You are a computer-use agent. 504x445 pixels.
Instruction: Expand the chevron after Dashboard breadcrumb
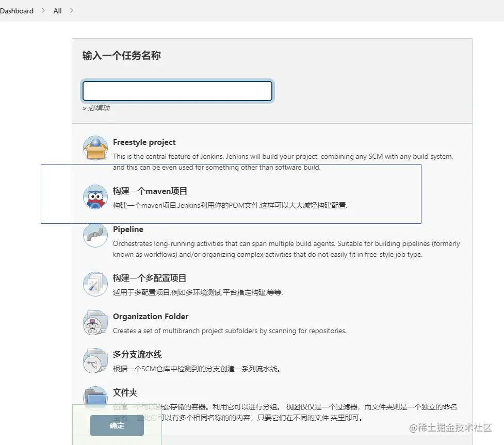tap(43, 11)
